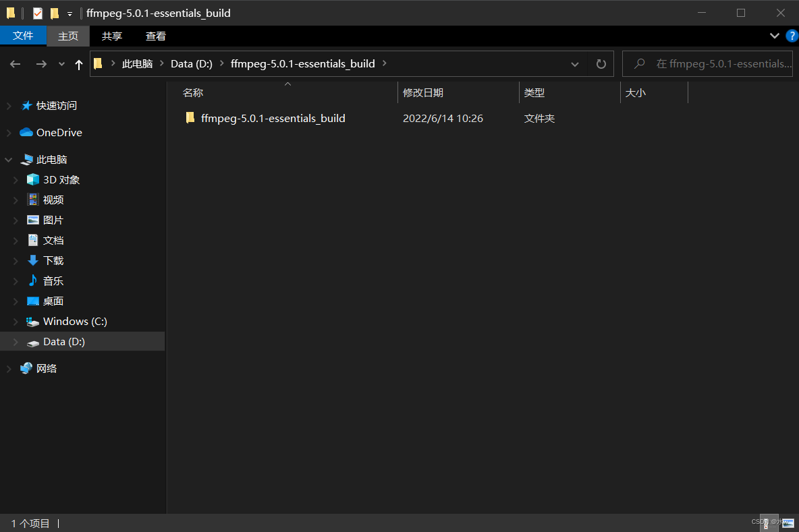Click ffmpeg-5.0.1-essentials_build breadcrumb segment
Screen dimensions: 799x532
coord(303,63)
